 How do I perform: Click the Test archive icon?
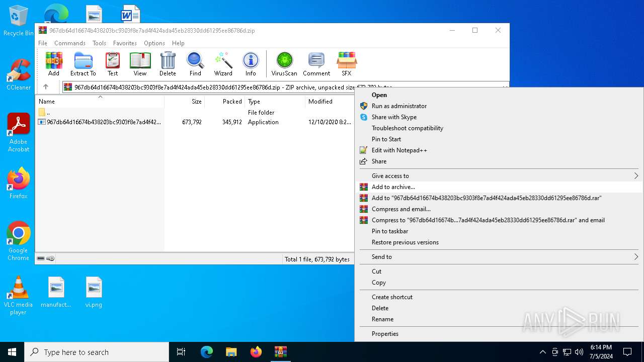113,64
